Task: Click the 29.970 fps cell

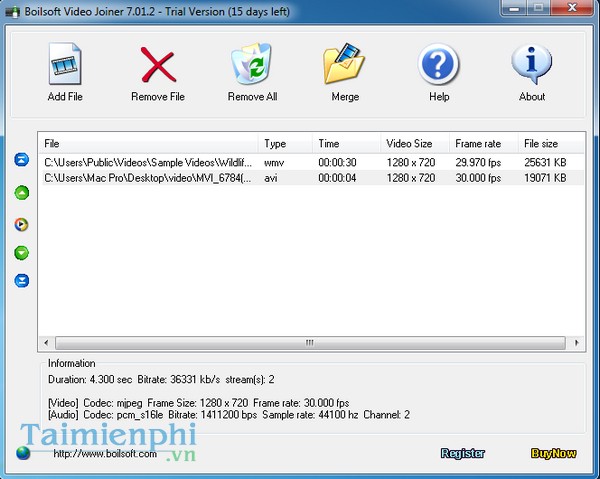Action: click(x=478, y=163)
